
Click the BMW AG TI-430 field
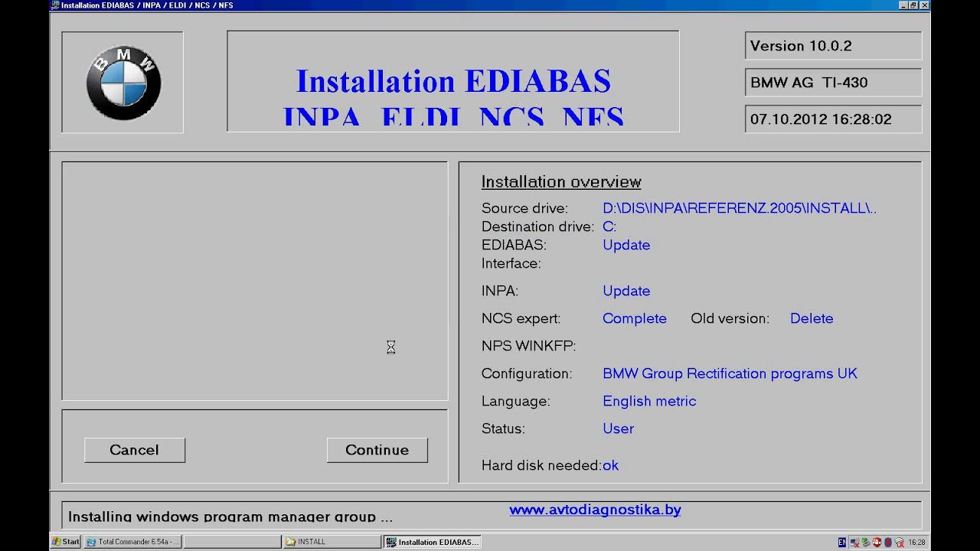833,83
